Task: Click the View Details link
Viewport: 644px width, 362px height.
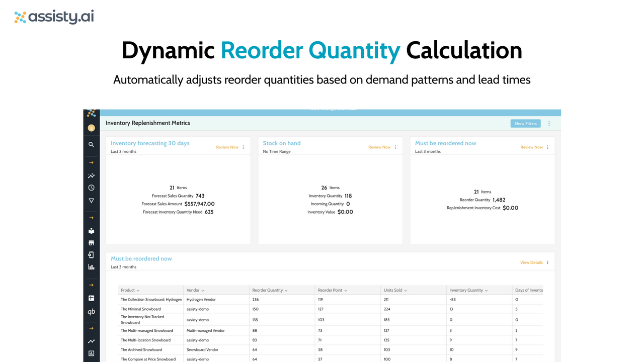Action: (531, 262)
